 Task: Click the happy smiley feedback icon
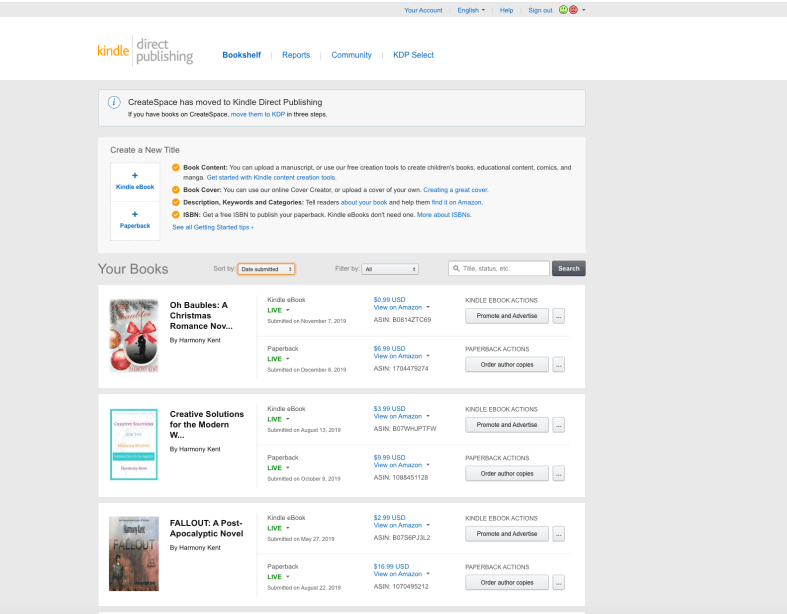point(564,10)
